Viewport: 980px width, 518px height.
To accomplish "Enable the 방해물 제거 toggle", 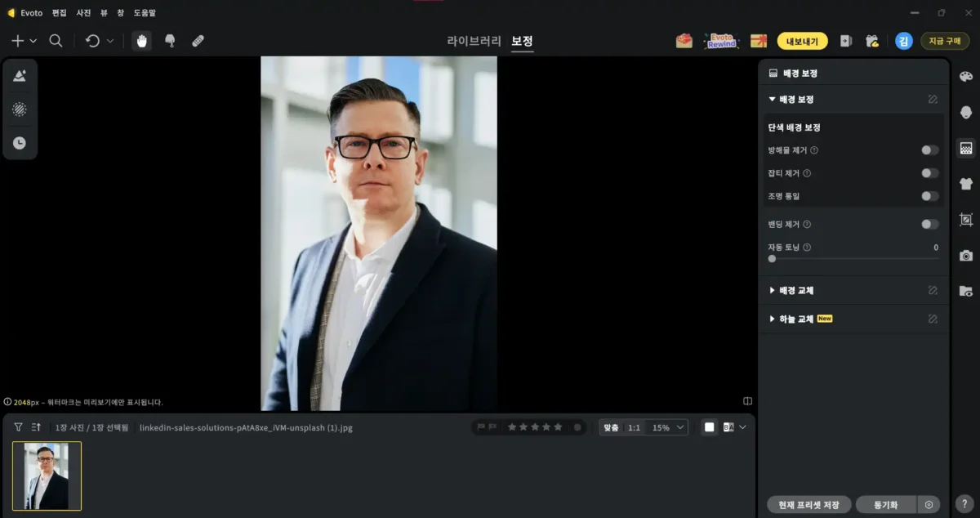I will (x=930, y=150).
